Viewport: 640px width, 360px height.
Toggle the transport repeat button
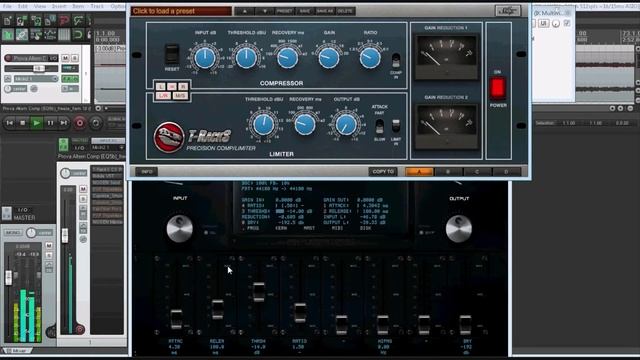[96, 122]
